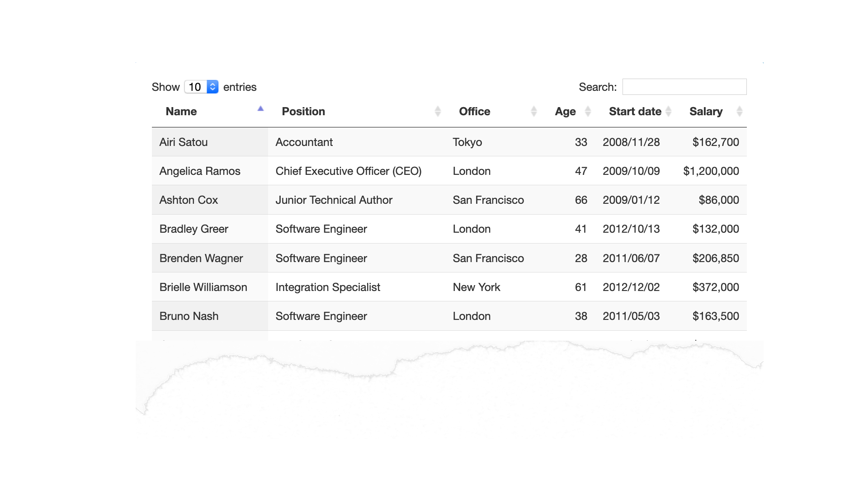Click the Salary column sort arrows
This screenshot has height=488, width=868.
pyautogui.click(x=739, y=112)
